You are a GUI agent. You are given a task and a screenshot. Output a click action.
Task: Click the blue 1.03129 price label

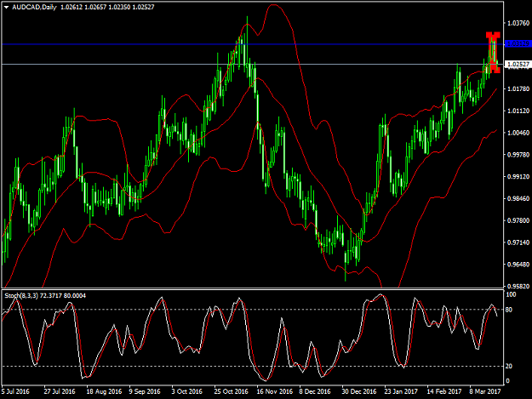(517, 43)
